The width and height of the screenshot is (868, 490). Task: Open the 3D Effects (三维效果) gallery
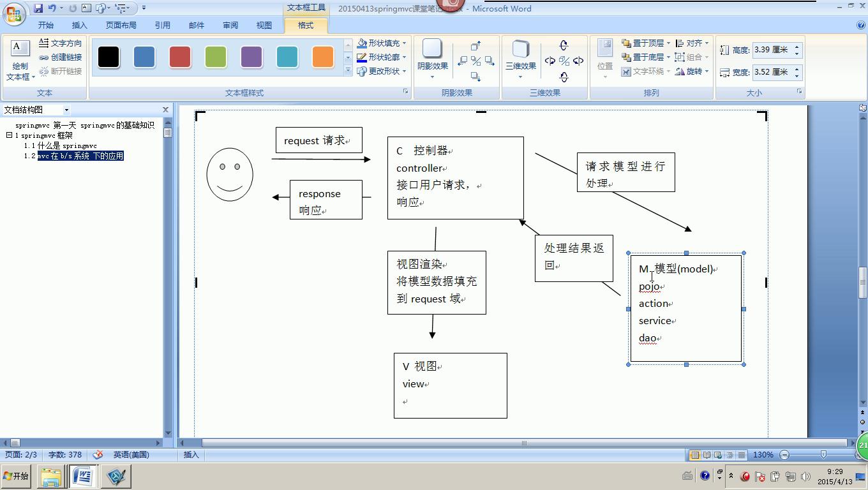[521, 59]
